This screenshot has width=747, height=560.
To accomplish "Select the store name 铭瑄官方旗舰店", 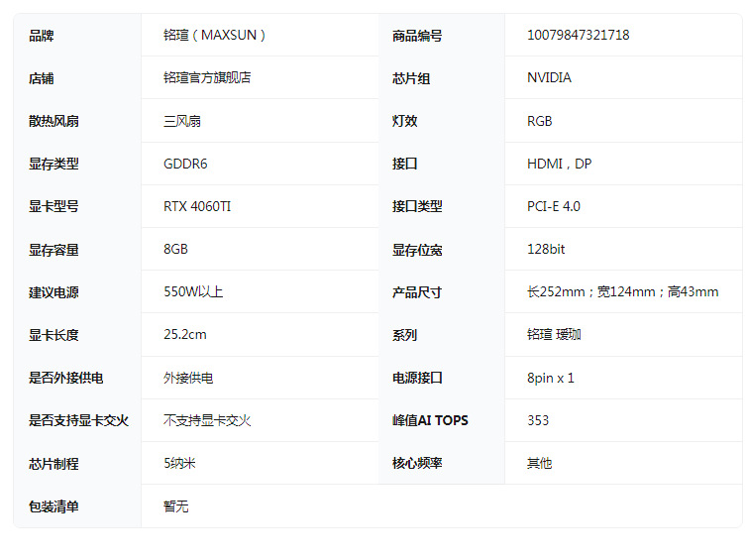I will tap(207, 77).
